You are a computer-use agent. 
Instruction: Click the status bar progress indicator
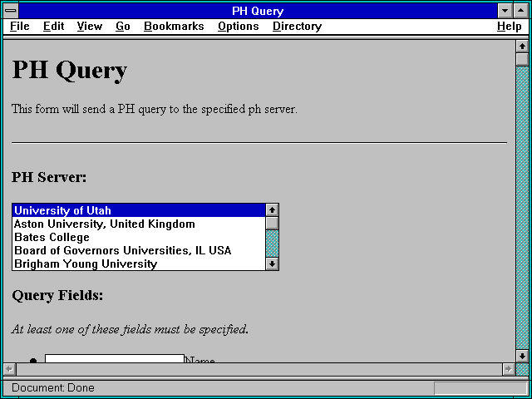coord(480,388)
